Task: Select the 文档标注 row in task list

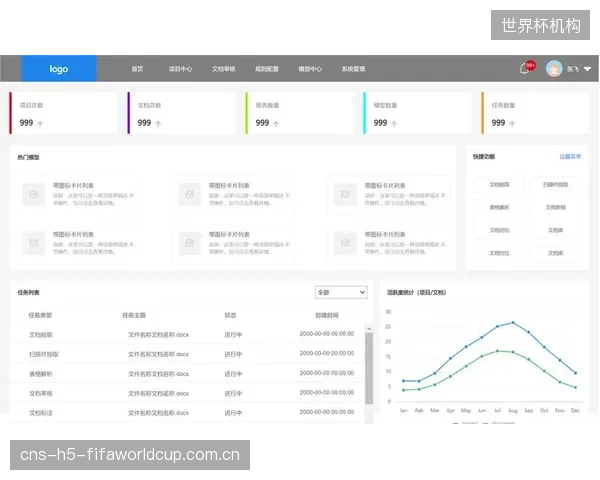Action: coord(188,413)
